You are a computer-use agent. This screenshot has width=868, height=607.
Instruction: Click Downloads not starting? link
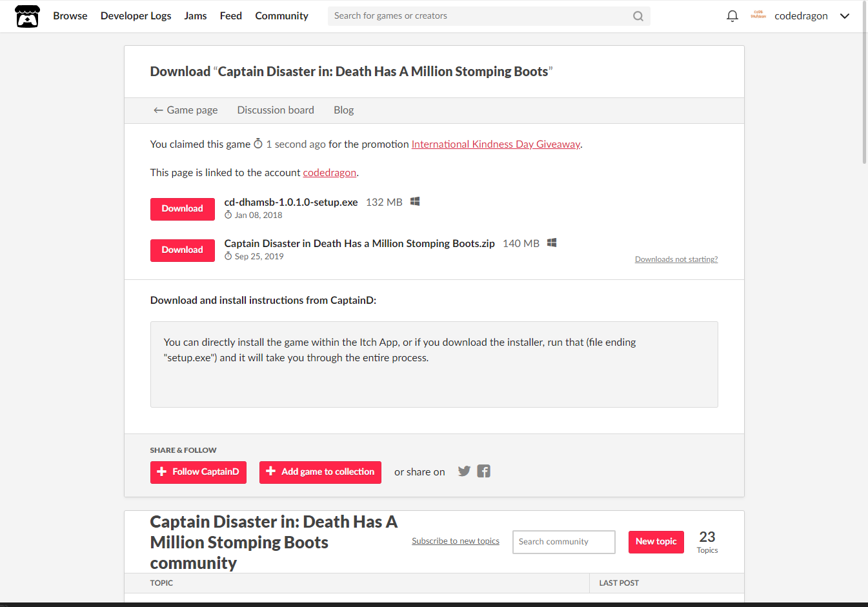coord(676,259)
